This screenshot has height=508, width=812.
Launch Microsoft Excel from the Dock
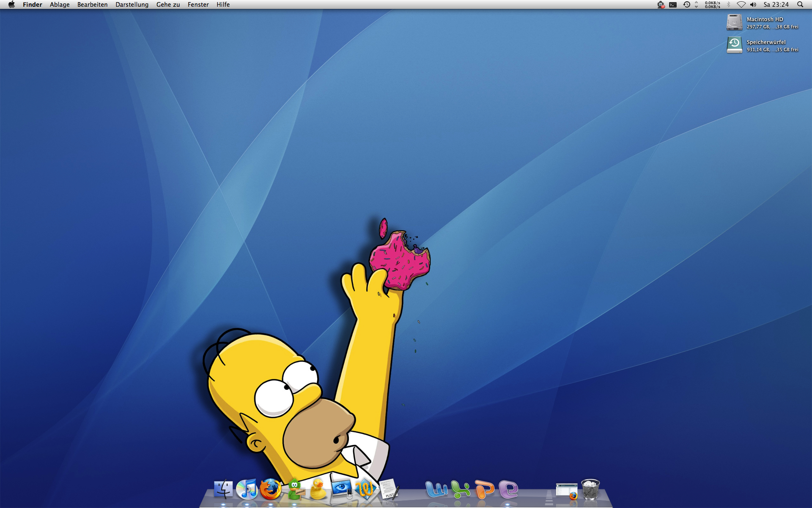point(460,489)
